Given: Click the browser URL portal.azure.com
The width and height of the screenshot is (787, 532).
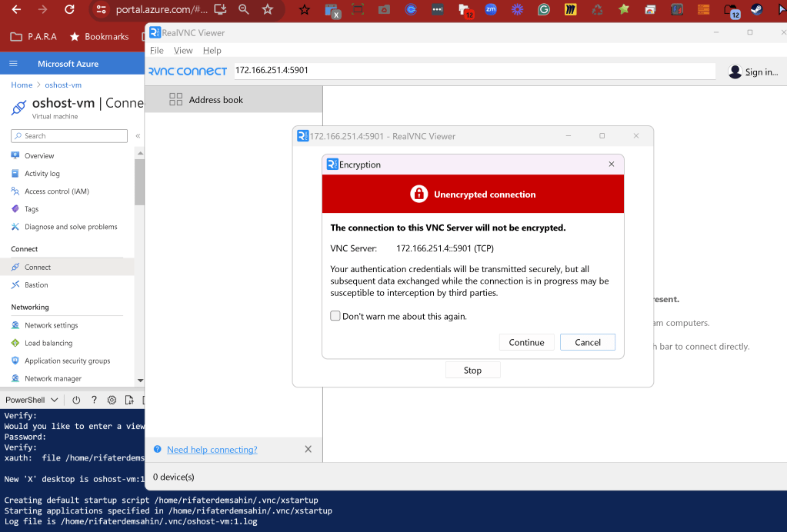Looking at the screenshot, I should 162,9.
